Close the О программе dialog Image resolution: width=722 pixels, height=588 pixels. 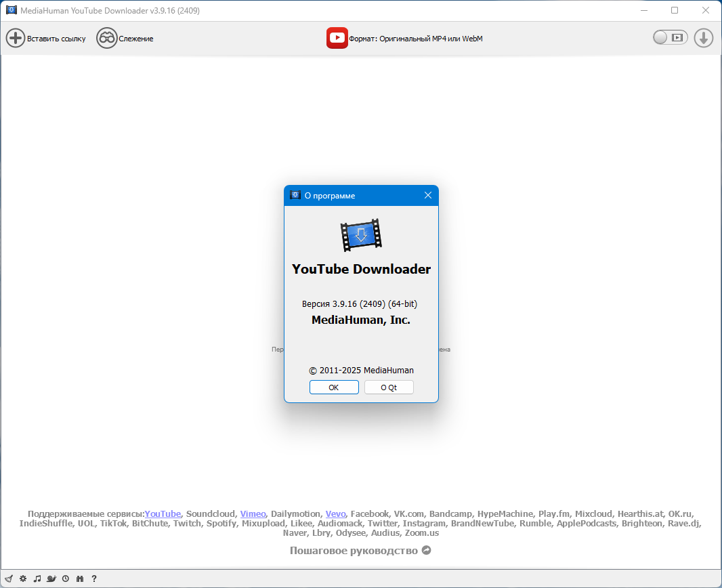pos(428,195)
